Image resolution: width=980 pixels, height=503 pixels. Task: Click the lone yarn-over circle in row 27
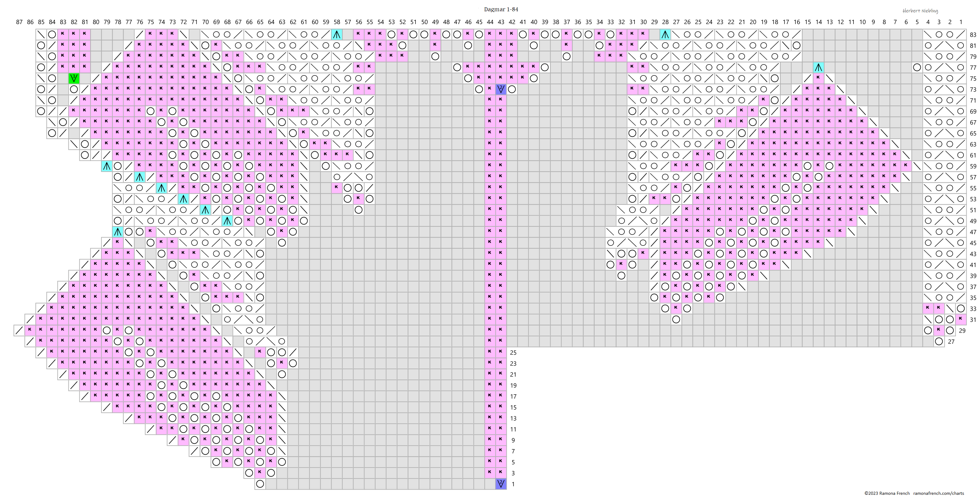(x=939, y=342)
